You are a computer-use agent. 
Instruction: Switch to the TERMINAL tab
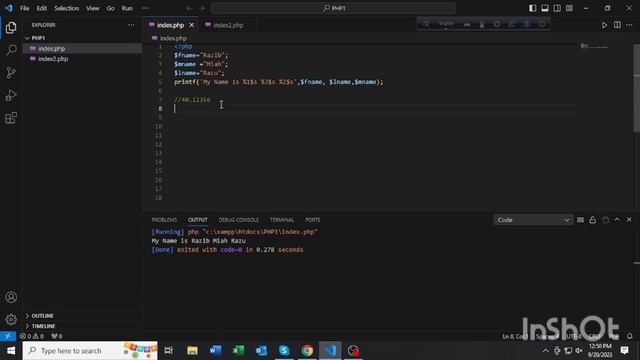[282, 220]
